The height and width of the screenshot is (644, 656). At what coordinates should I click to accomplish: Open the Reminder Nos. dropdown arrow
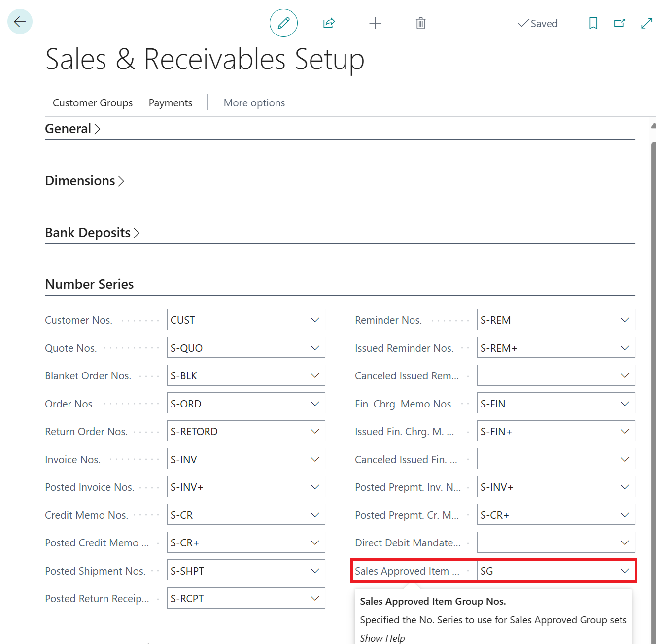point(624,320)
